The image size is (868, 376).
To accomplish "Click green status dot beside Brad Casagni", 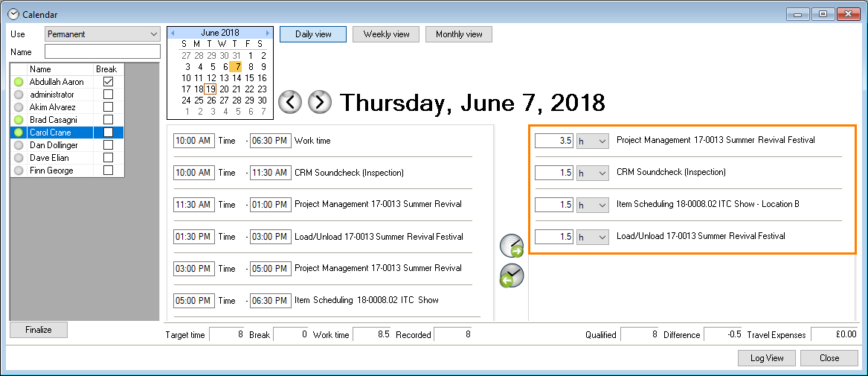I will (19, 120).
